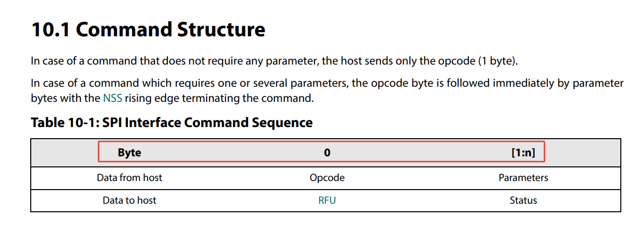
Task: Select the "[1:n]" column header
Action: [x=523, y=153]
